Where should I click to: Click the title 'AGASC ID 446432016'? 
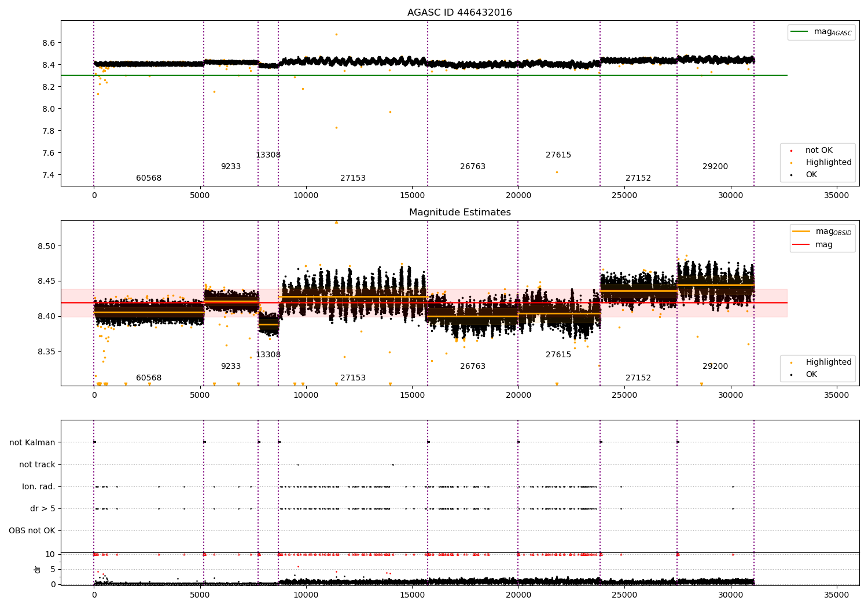click(x=459, y=13)
